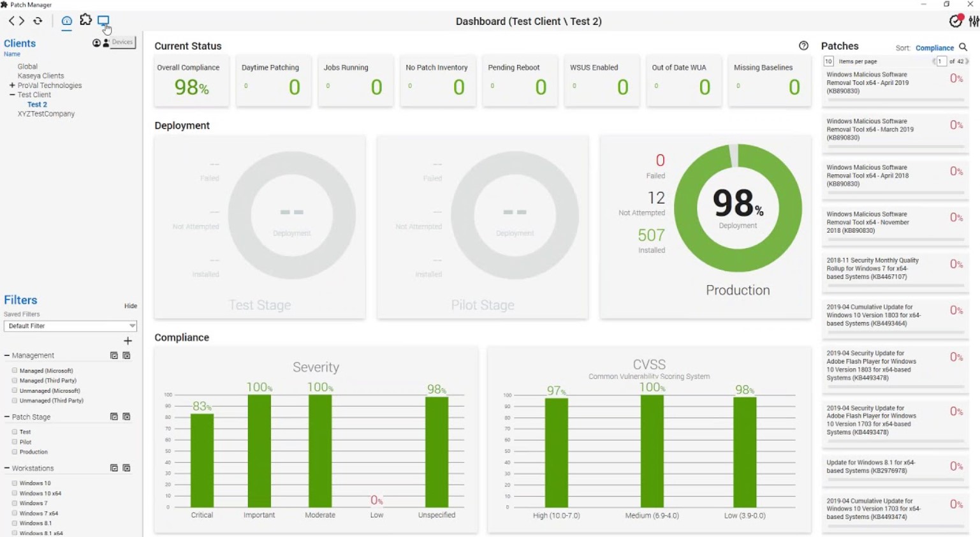Click the Current Status help question icon
This screenshot has width=980, height=537.
pos(803,46)
